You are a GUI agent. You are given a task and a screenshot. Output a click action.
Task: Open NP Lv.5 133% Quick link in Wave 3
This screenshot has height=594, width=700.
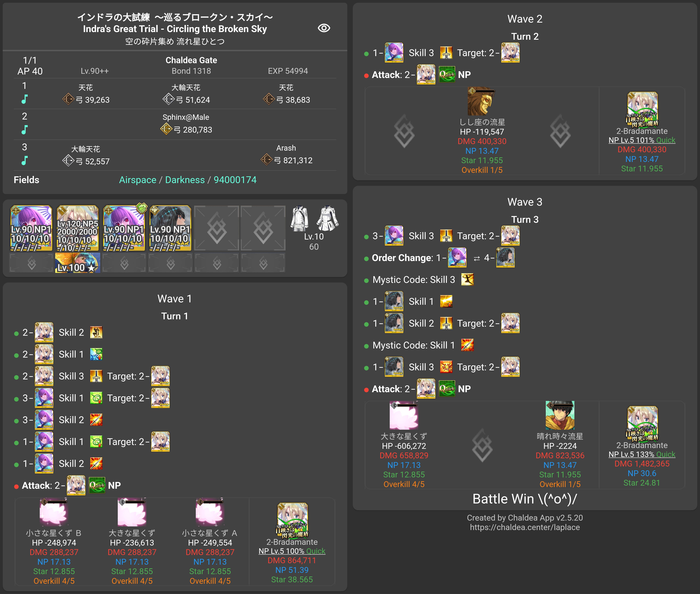pyautogui.click(x=642, y=455)
